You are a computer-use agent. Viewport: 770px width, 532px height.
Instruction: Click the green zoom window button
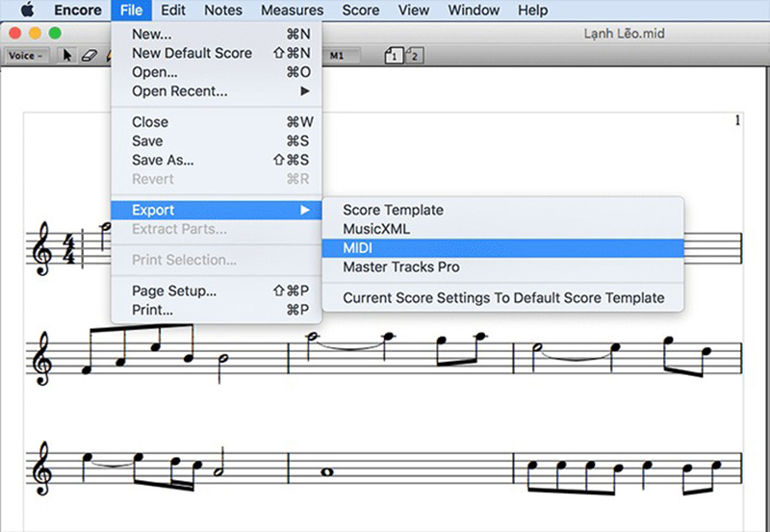(x=55, y=33)
